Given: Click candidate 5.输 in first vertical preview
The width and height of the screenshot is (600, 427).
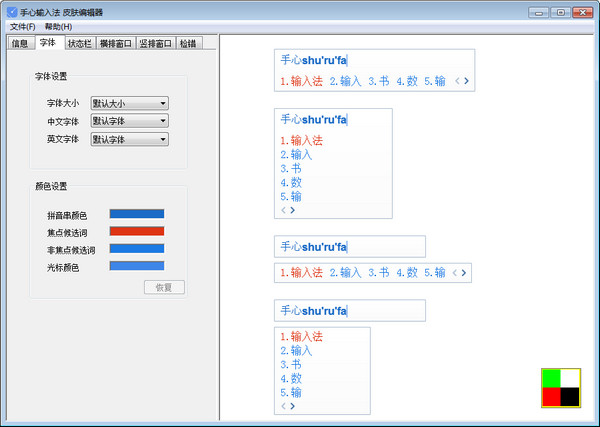Looking at the screenshot, I should point(291,197).
